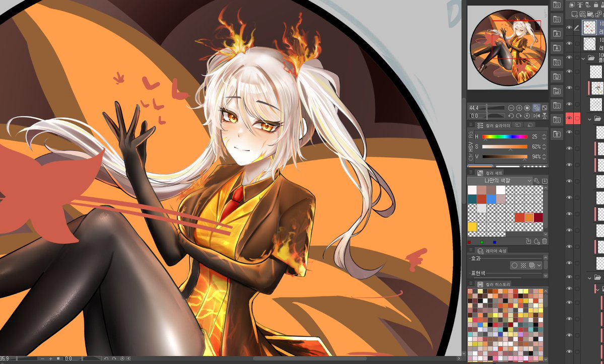Switch to the CMYK color slider mode tab
The image size is (604, 364).
pyautogui.click(x=471, y=158)
